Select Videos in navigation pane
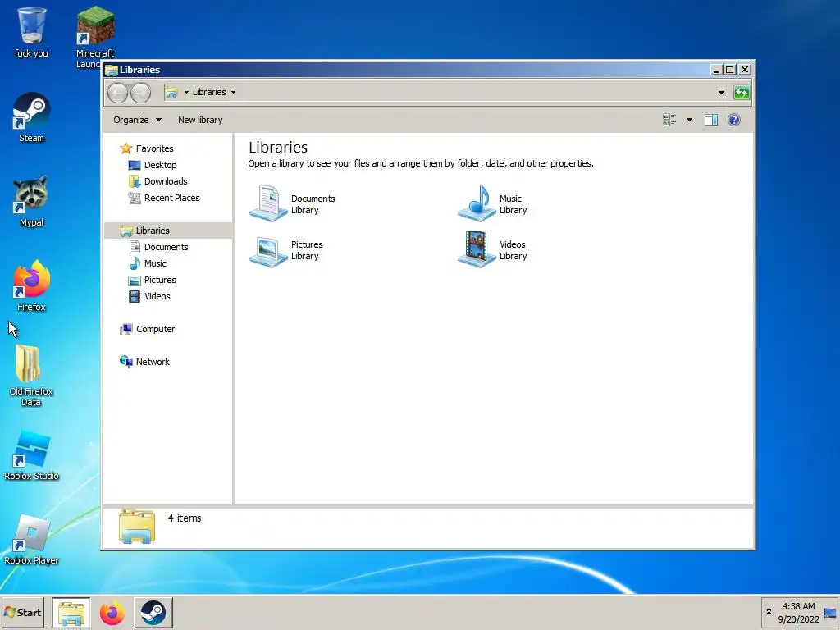 pos(157,296)
